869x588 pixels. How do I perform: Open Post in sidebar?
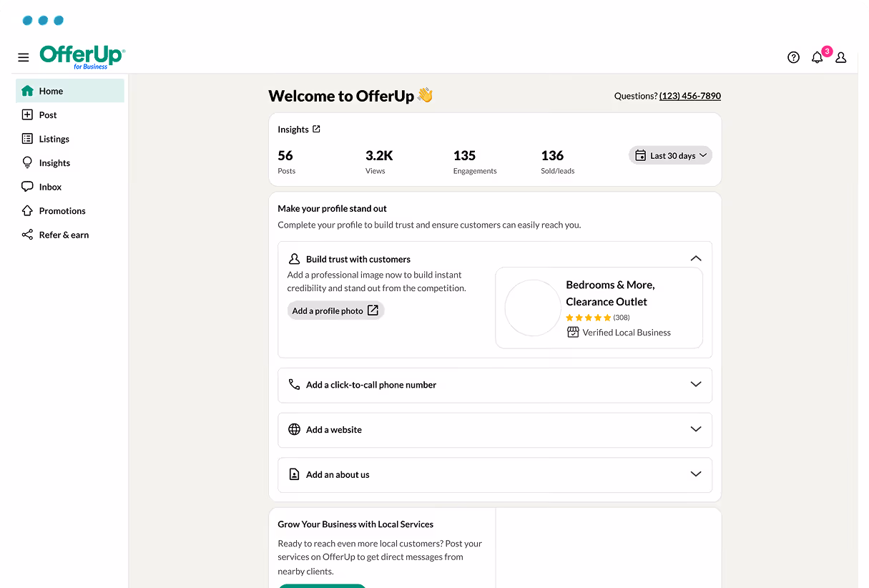tap(70, 114)
